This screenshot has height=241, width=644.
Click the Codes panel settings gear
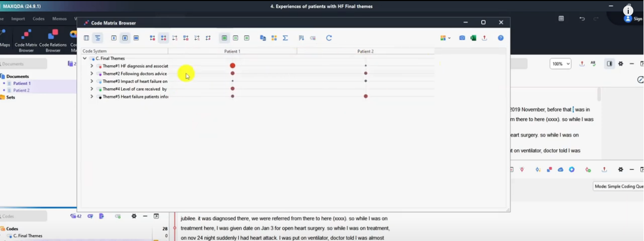(x=134, y=216)
